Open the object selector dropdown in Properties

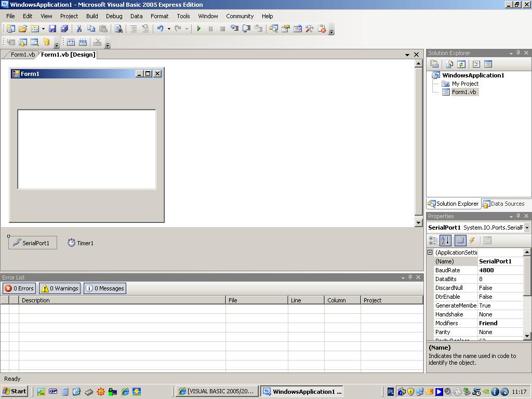tap(526, 227)
